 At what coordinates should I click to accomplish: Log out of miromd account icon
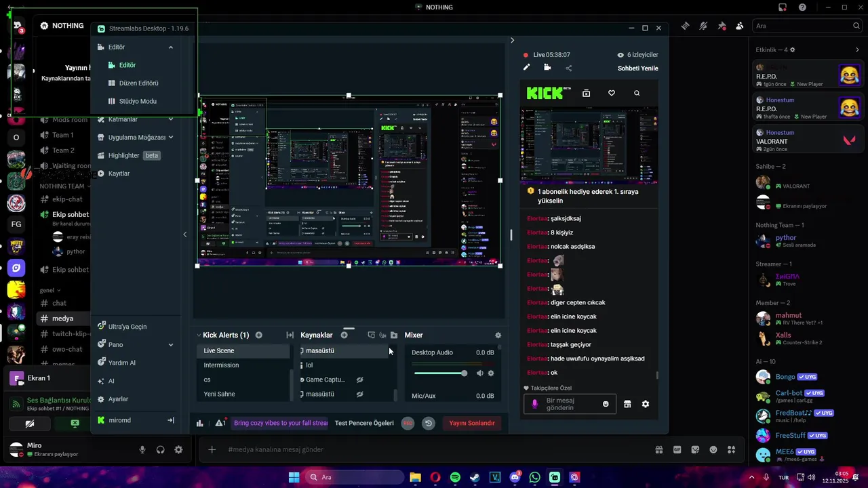(x=170, y=420)
